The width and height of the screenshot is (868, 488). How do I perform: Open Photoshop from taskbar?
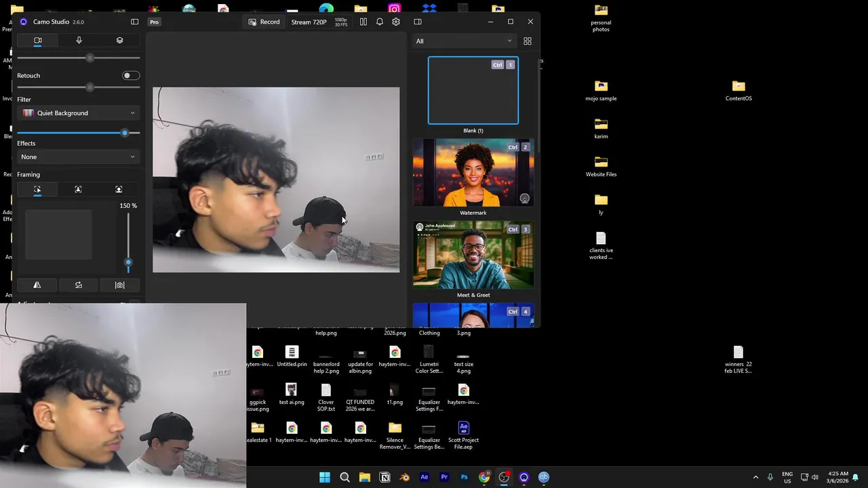coord(464,477)
